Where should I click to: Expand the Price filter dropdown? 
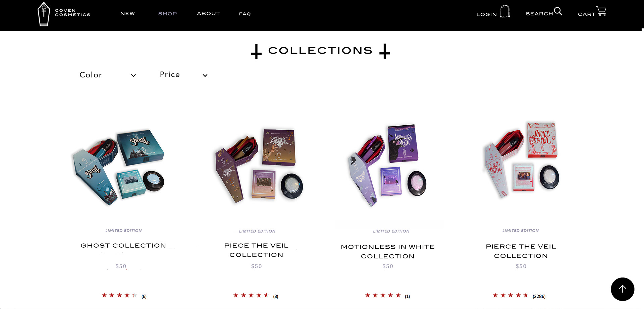click(183, 75)
